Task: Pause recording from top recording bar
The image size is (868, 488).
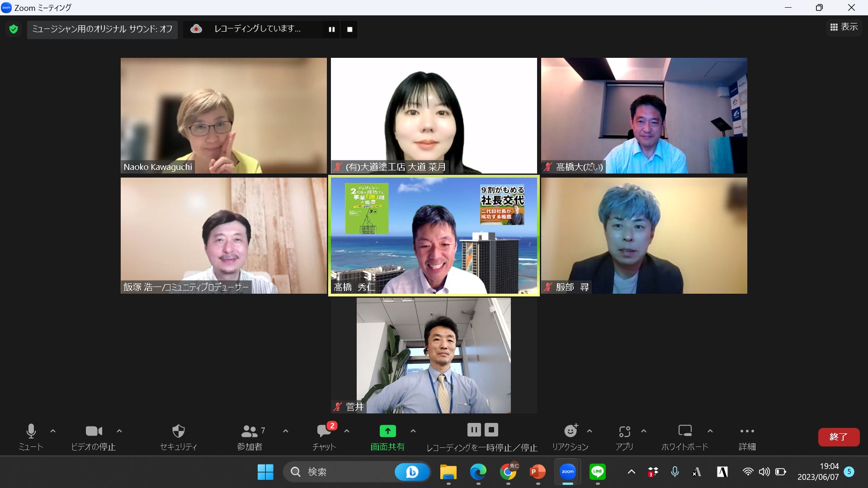Action: pyautogui.click(x=332, y=29)
